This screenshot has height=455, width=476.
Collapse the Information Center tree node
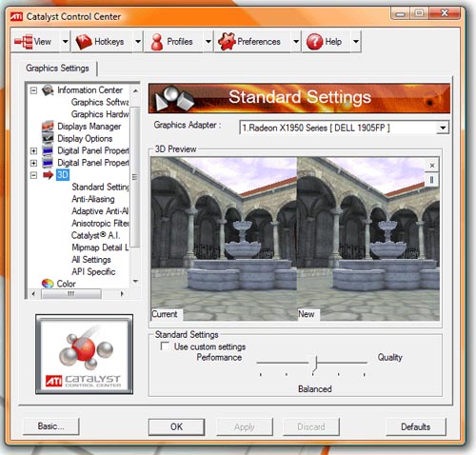tap(33, 90)
